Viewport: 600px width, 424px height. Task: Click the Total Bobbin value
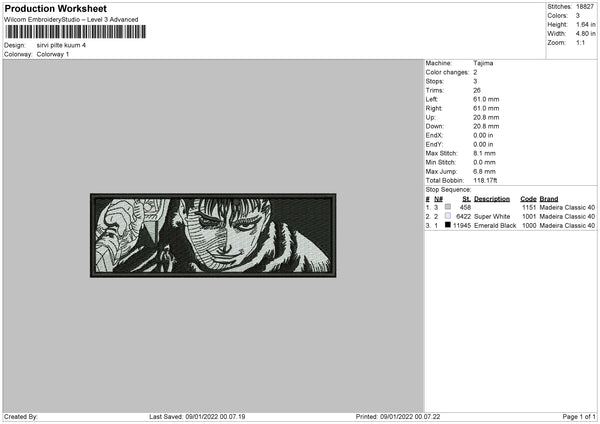[485, 180]
